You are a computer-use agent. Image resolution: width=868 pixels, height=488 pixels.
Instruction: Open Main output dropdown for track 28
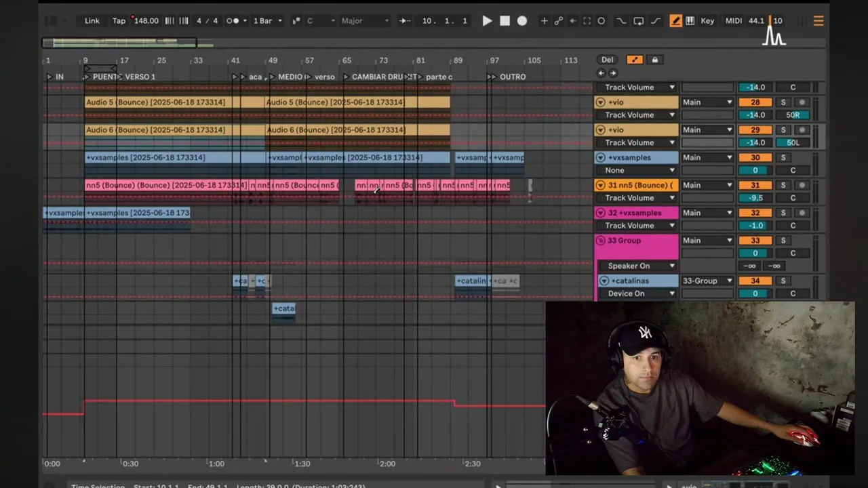pos(707,102)
